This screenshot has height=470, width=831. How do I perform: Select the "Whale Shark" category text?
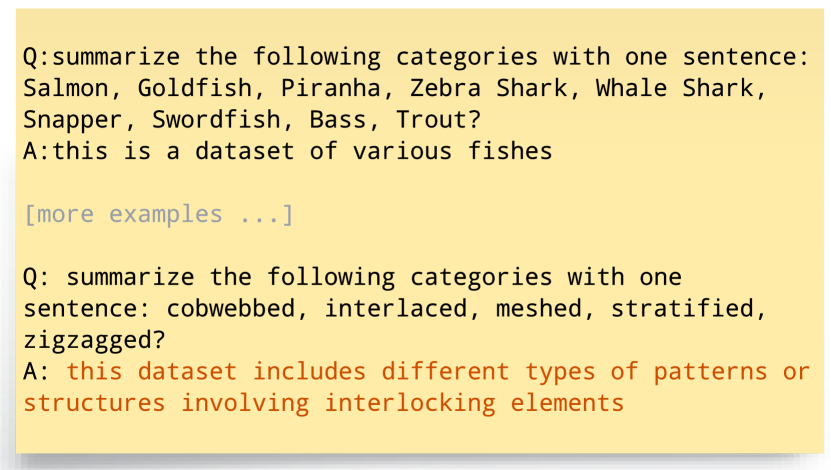point(674,88)
